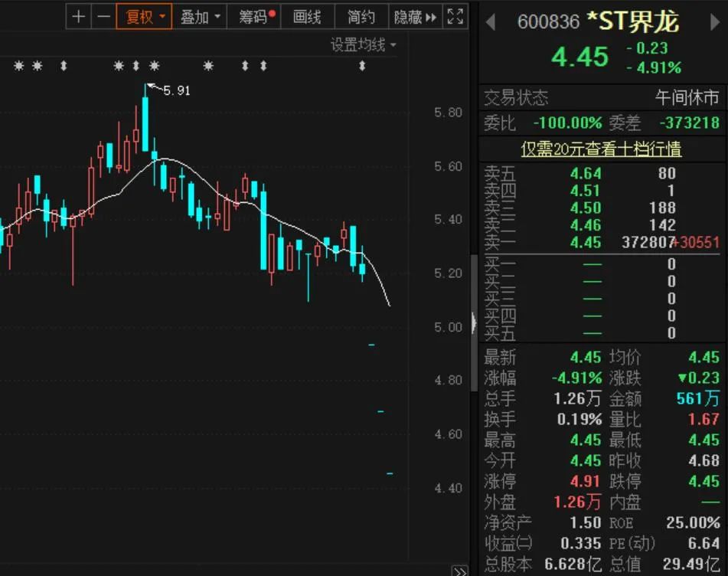
Task: Activate the 画线 drawing tool
Action: pyautogui.click(x=307, y=16)
